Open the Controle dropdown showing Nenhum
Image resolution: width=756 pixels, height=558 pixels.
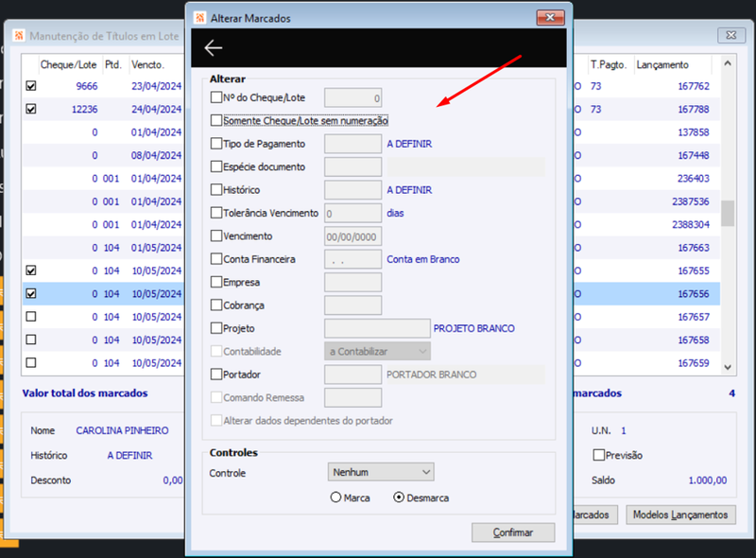coord(381,472)
